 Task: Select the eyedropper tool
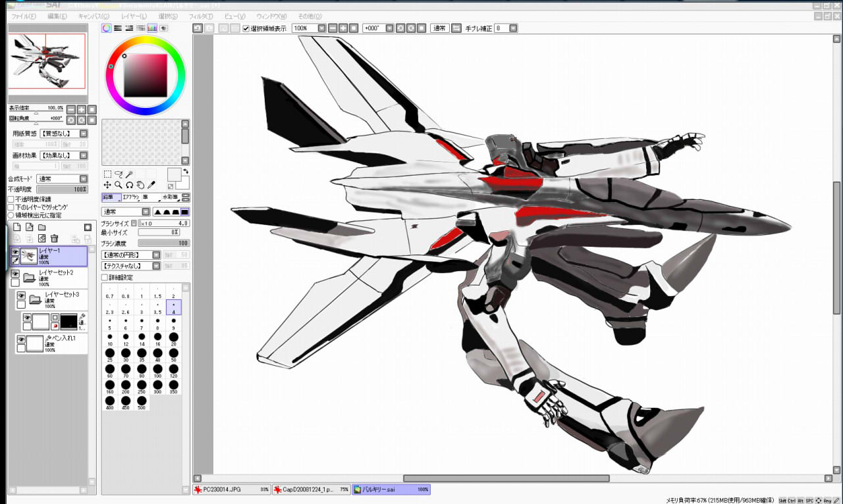tap(151, 186)
